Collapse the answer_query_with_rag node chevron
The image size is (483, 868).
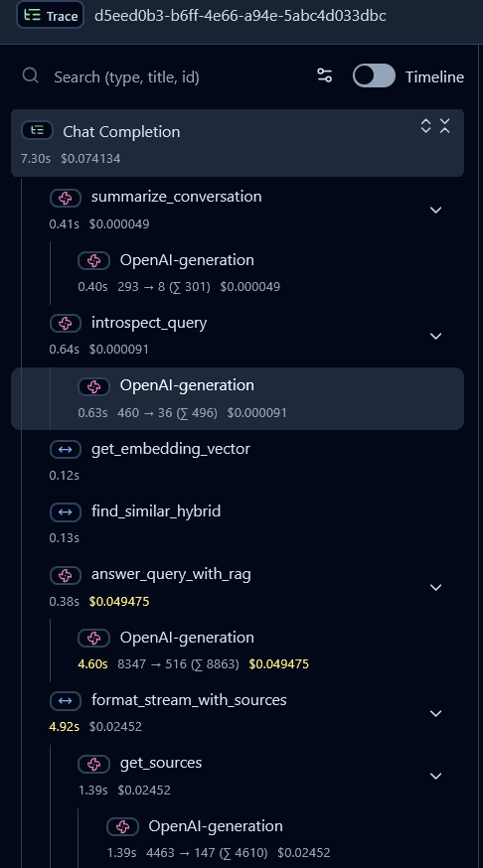436,587
